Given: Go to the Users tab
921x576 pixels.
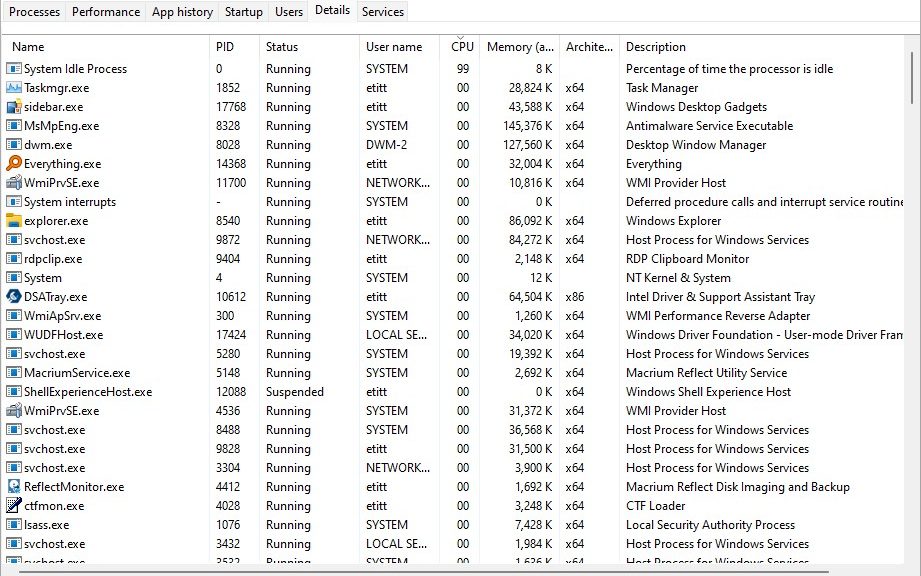Looking at the screenshot, I should pyautogui.click(x=288, y=12).
